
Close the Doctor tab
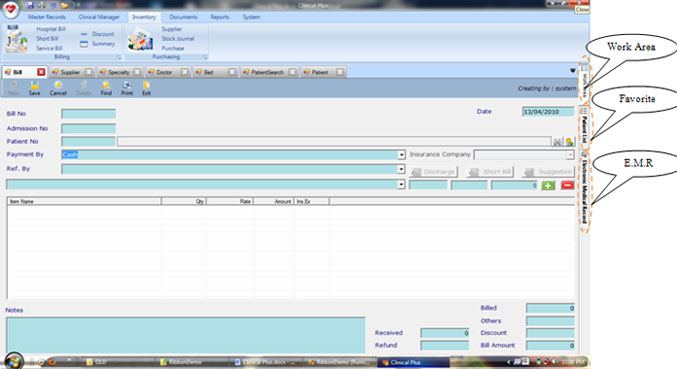tap(184, 72)
